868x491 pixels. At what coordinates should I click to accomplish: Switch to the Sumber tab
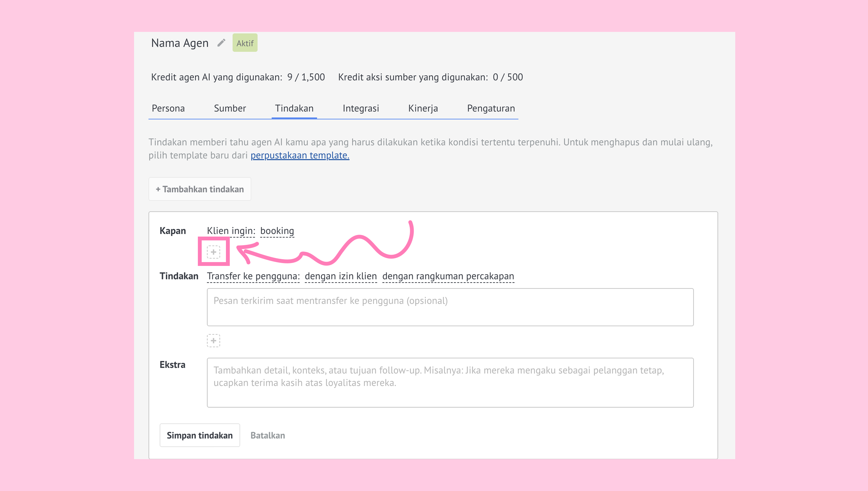tap(230, 108)
